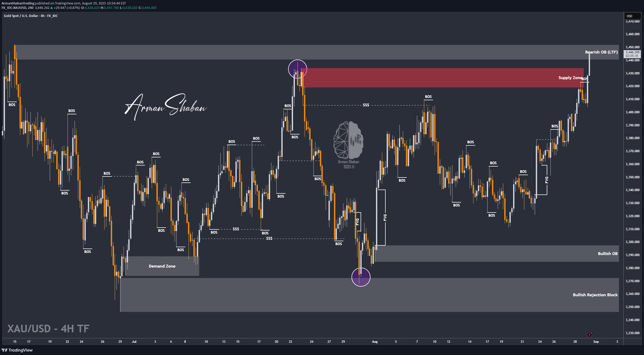Click the TradingView logo at bottom left
The width and height of the screenshot is (644, 355).
[x=17, y=350]
